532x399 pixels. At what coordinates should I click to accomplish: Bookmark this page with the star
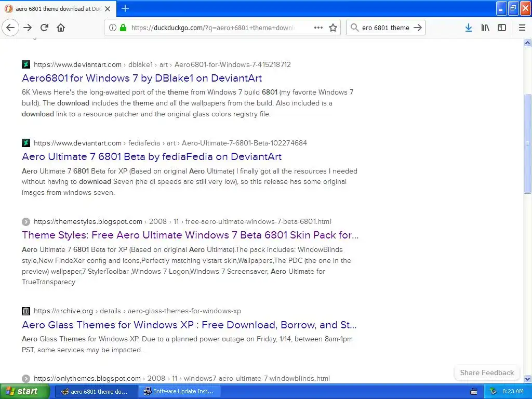tap(333, 28)
